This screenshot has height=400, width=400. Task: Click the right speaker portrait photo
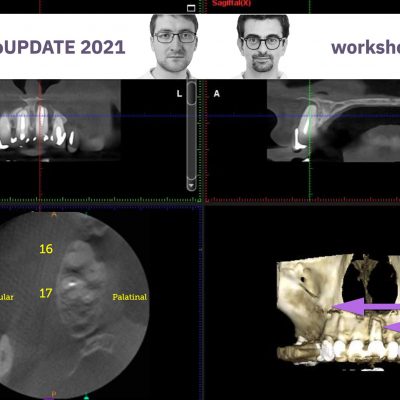coord(263,46)
